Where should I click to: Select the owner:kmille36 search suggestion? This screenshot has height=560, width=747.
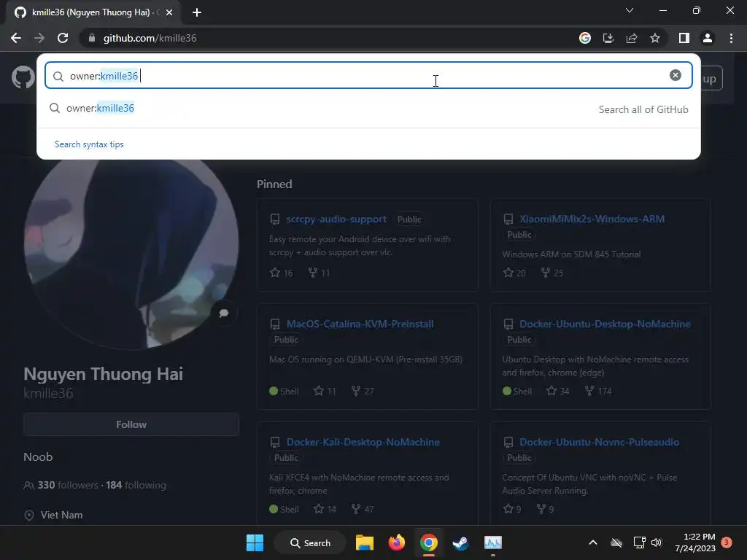tap(368, 109)
